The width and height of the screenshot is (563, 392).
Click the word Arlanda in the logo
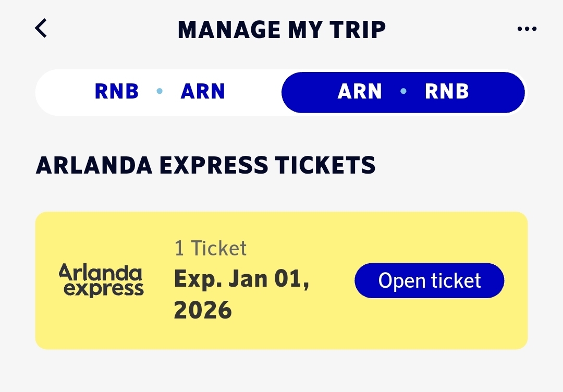(100, 272)
